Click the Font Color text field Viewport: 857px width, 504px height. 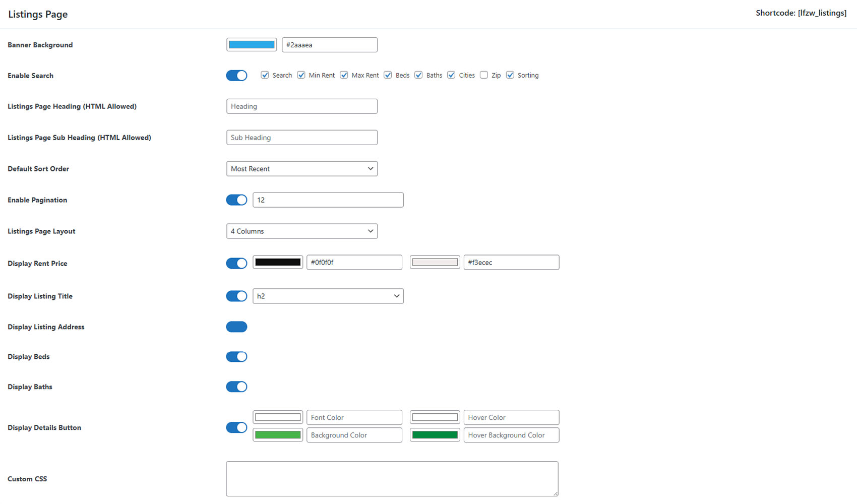tap(354, 417)
